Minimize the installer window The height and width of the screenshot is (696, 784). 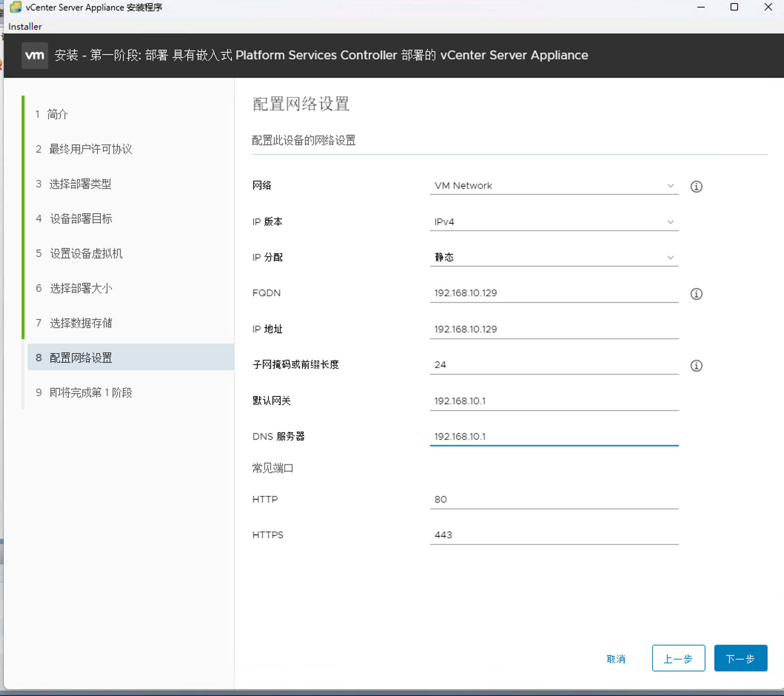(x=701, y=7)
